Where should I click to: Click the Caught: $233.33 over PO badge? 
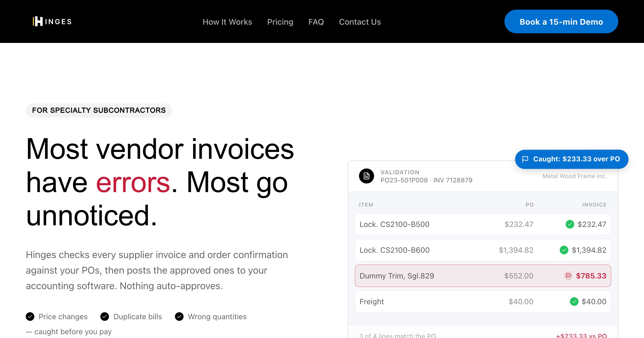pos(572,159)
